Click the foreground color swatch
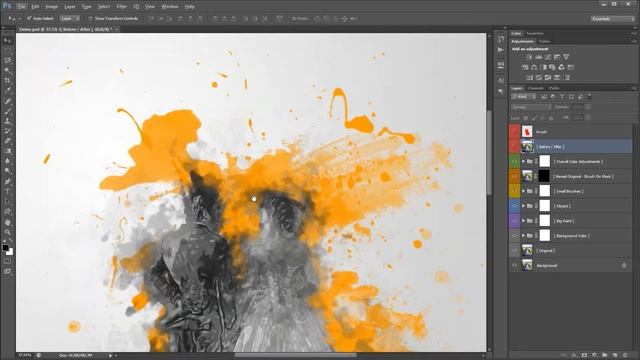The image size is (640, 360). (x=5, y=248)
